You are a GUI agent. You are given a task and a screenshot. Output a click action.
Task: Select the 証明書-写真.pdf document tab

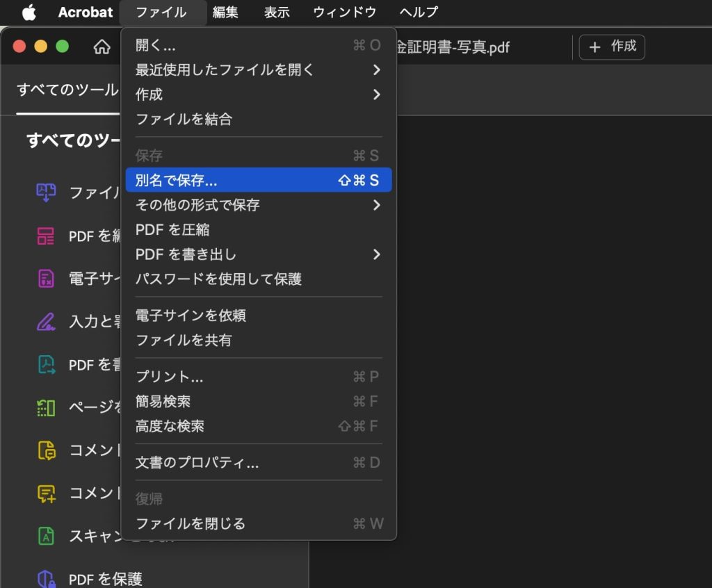pyautogui.click(x=453, y=47)
